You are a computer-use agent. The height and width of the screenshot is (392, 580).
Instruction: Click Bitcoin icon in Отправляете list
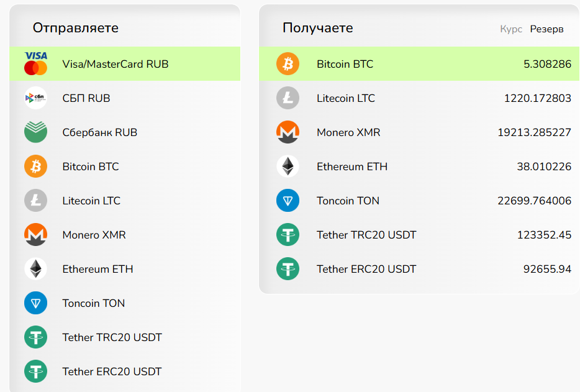(x=35, y=166)
